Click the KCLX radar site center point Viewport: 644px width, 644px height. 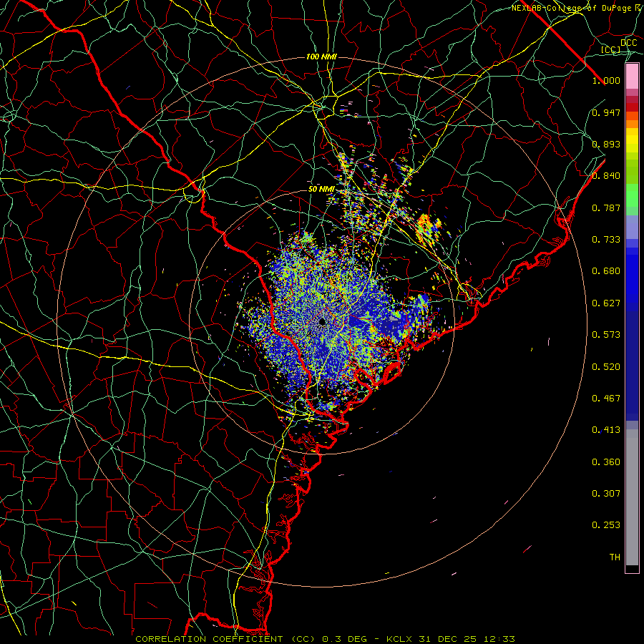coord(323,321)
